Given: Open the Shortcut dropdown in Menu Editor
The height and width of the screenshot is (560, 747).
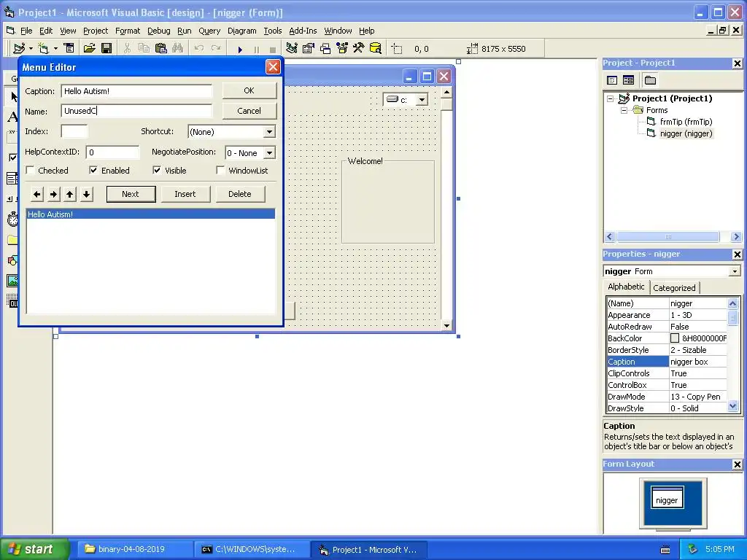Looking at the screenshot, I should 269,132.
